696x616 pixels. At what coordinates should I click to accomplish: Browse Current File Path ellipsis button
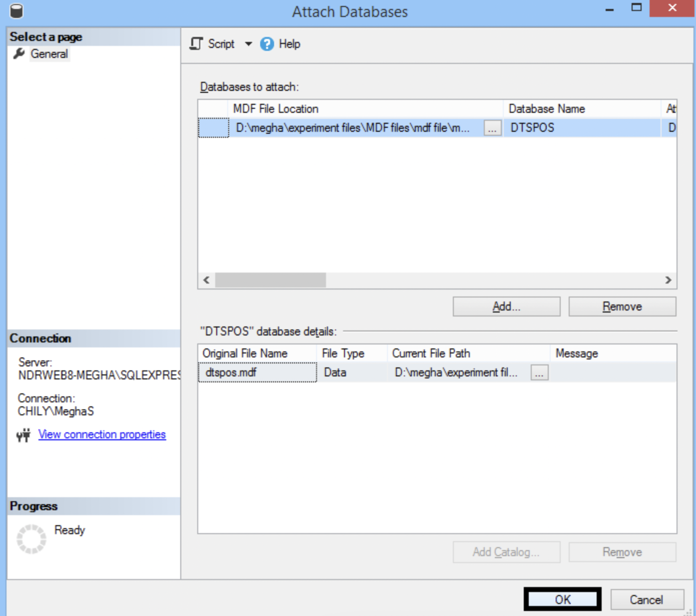[x=539, y=373]
